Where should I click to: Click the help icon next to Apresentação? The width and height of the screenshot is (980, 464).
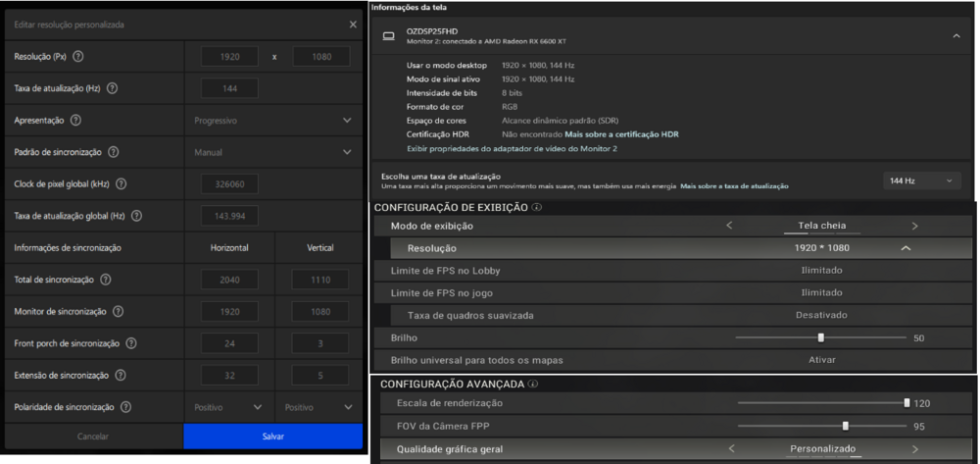pos(75,121)
